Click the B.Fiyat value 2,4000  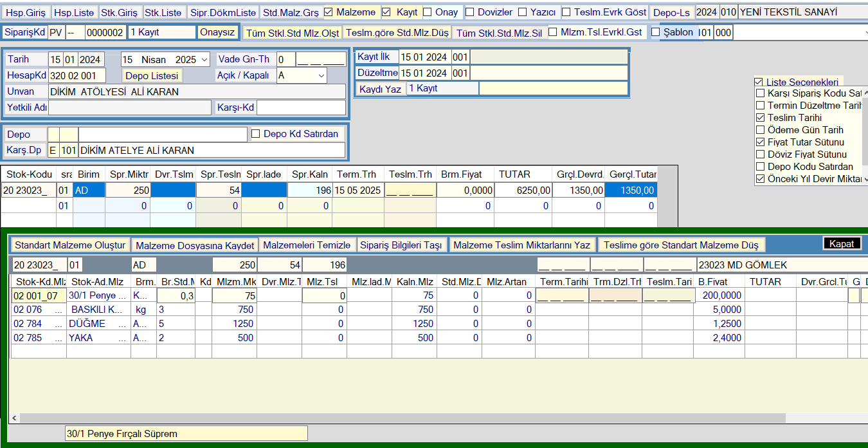click(719, 338)
